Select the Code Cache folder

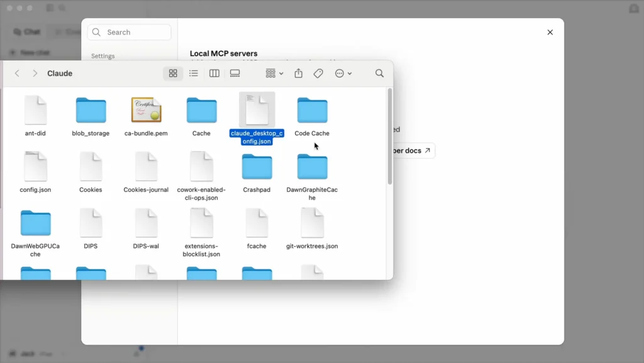tap(312, 117)
